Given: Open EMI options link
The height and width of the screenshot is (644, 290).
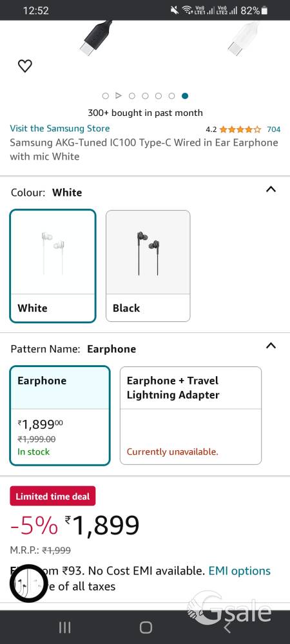Looking at the screenshot, I should pyautogui.click(x=240, y=571).
